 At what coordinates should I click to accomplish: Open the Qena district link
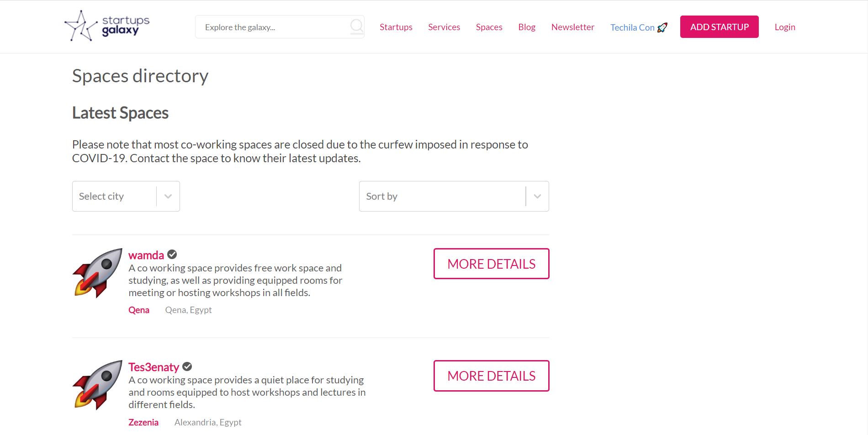139,310
